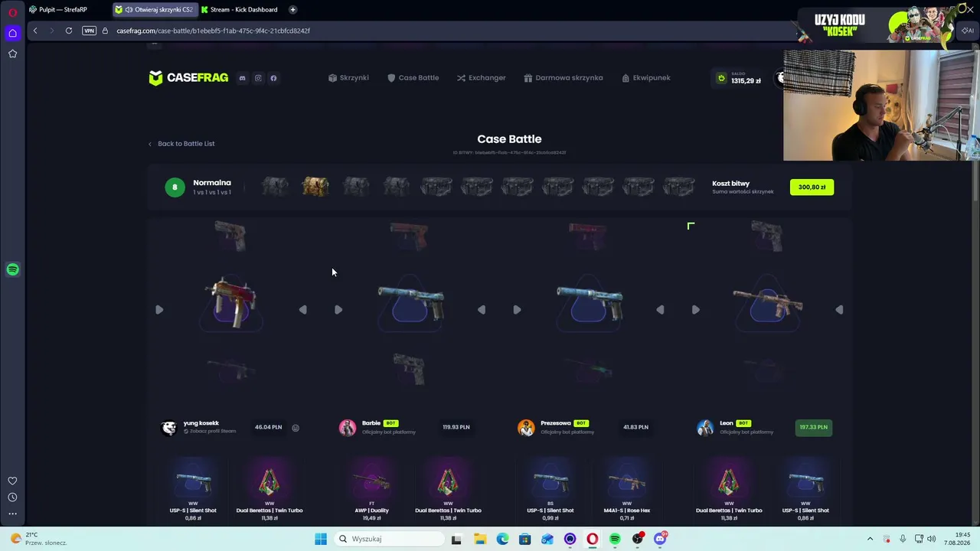980x551 pixels.
Task: Open the Exchanger menu item
Action: 481,77
